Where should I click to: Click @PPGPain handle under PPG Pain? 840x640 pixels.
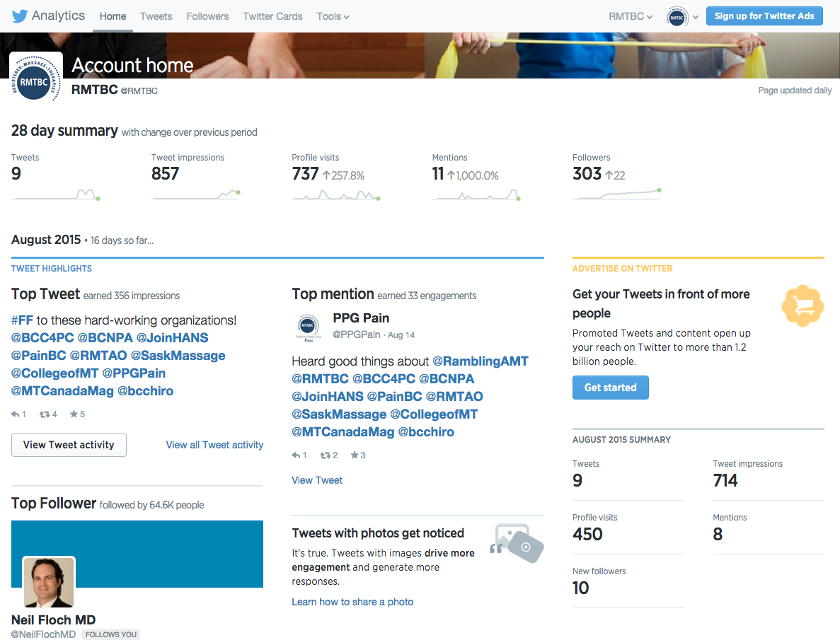356,334
